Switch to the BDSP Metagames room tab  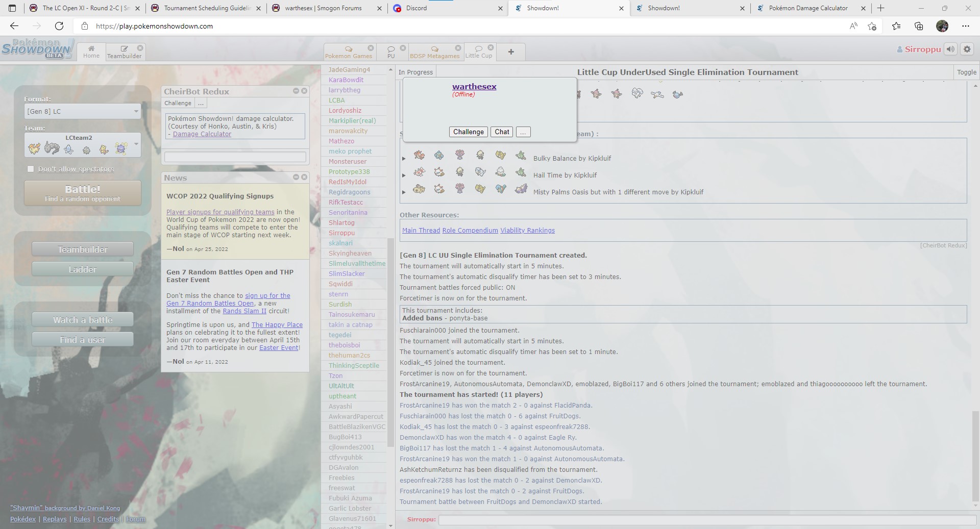(434, 52)
